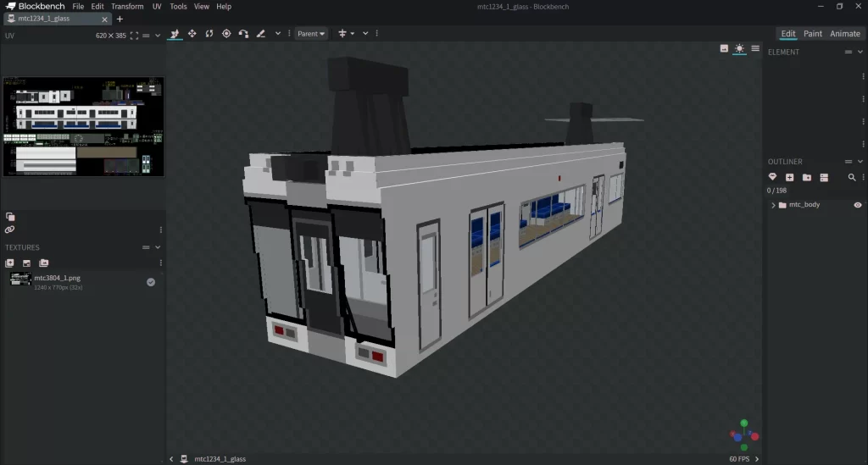This screenshot has width=868, height=465.
Task: Click the new tab plus button
Action: (x=120, y=19)
